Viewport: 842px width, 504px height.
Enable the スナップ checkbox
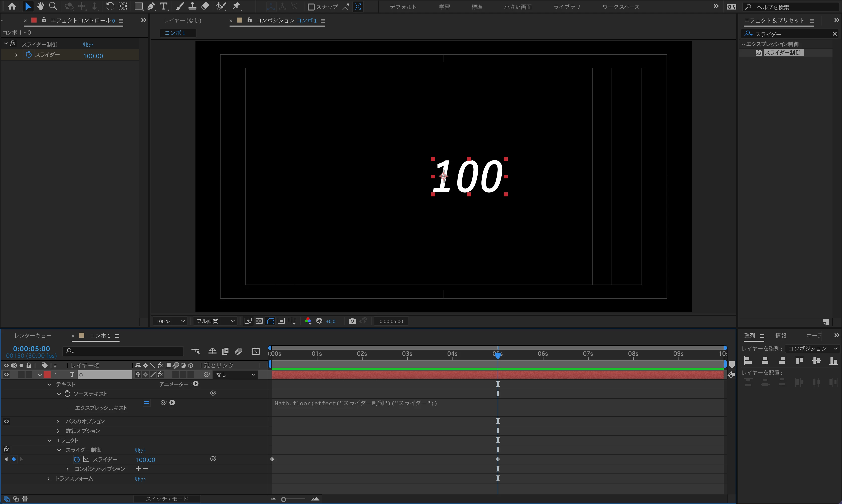[x=311, y=7]
